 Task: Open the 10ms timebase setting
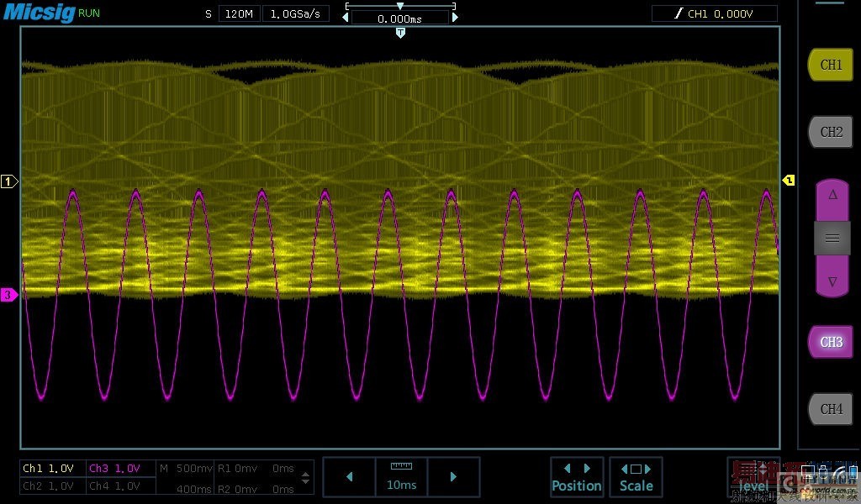click(401, 477)
